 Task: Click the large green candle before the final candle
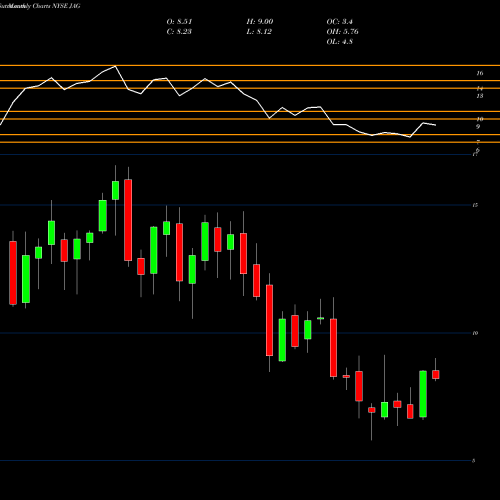423,394
